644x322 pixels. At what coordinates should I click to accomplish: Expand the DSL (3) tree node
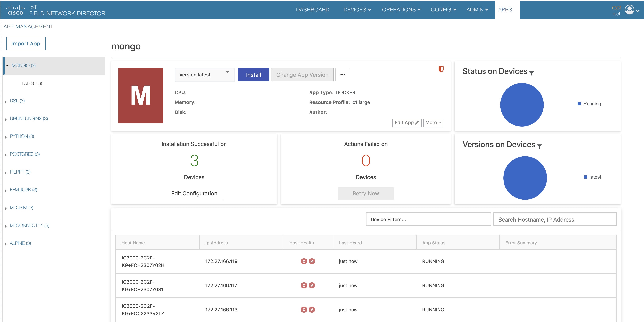6,101
